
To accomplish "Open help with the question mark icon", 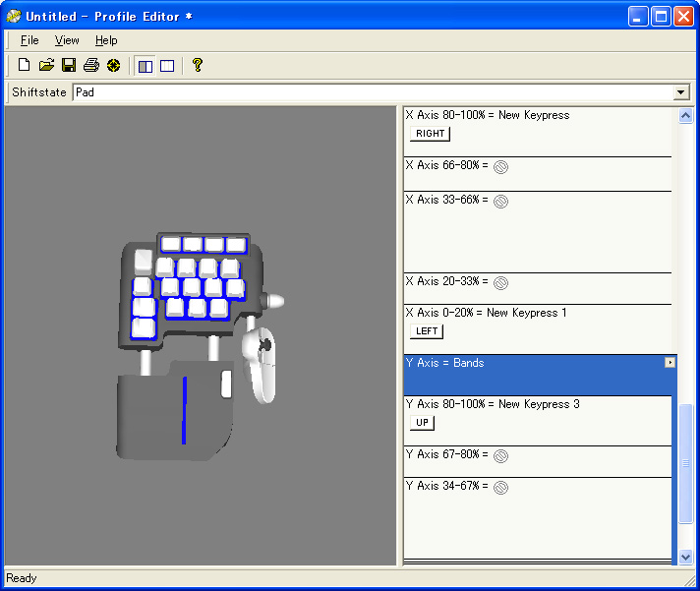I will [x=198, y=66].
